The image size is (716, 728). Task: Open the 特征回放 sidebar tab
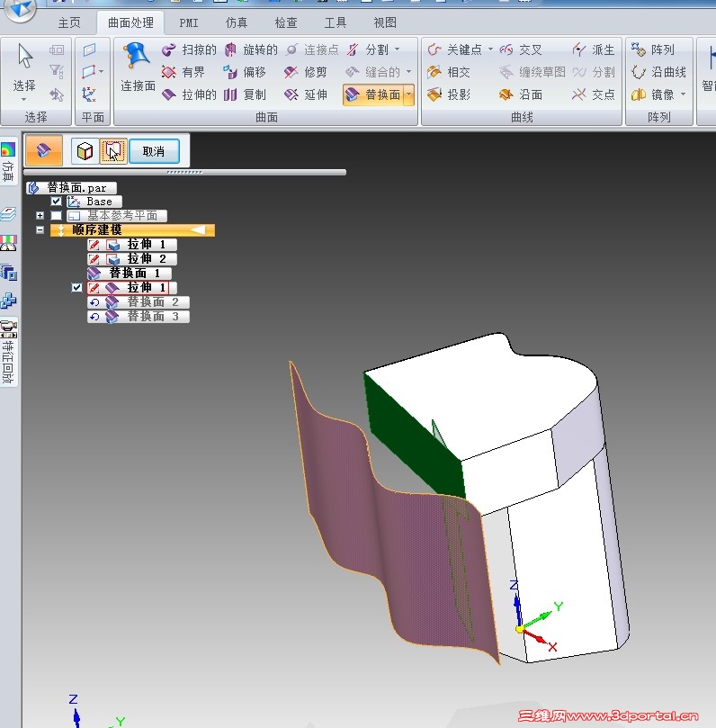pos(8,352)
